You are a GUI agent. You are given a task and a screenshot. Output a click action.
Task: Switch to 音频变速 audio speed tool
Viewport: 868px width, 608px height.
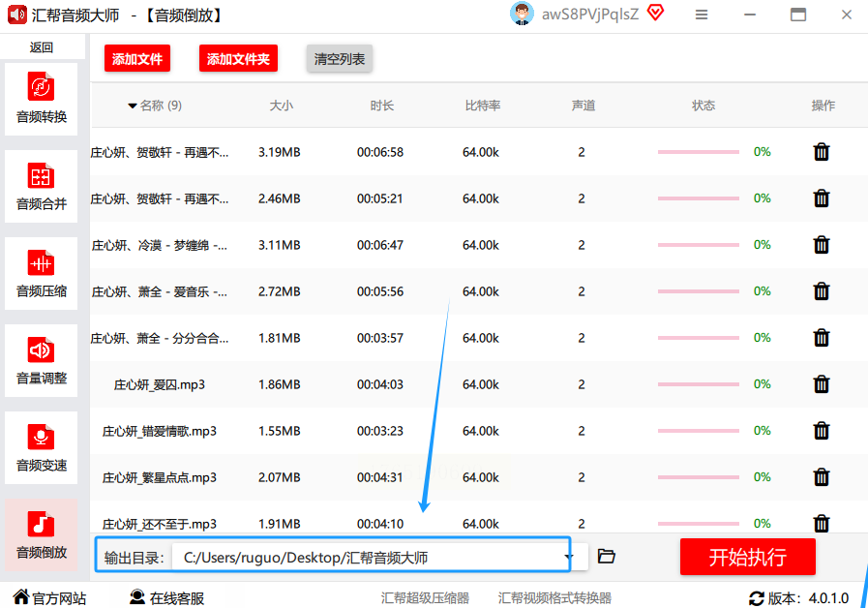click(x=42, y=448)
